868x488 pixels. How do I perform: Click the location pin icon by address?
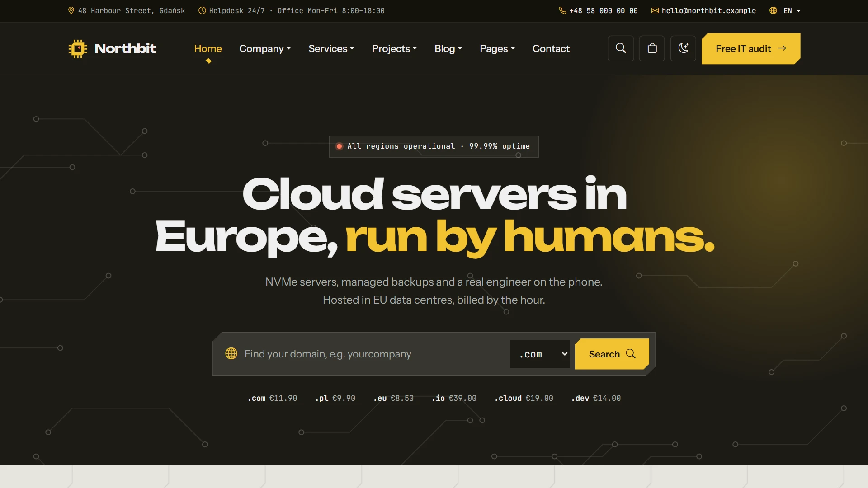(x=71, y=10)
